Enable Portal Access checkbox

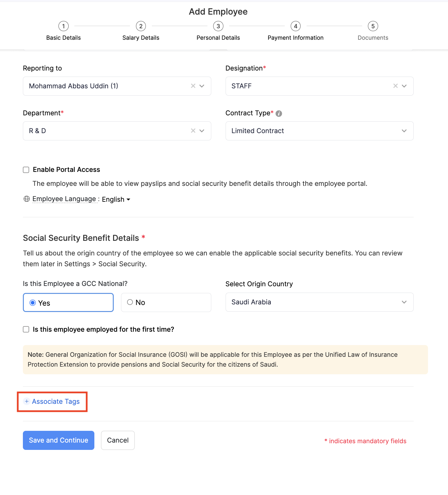pyautogui.click(x=26, y=170)
